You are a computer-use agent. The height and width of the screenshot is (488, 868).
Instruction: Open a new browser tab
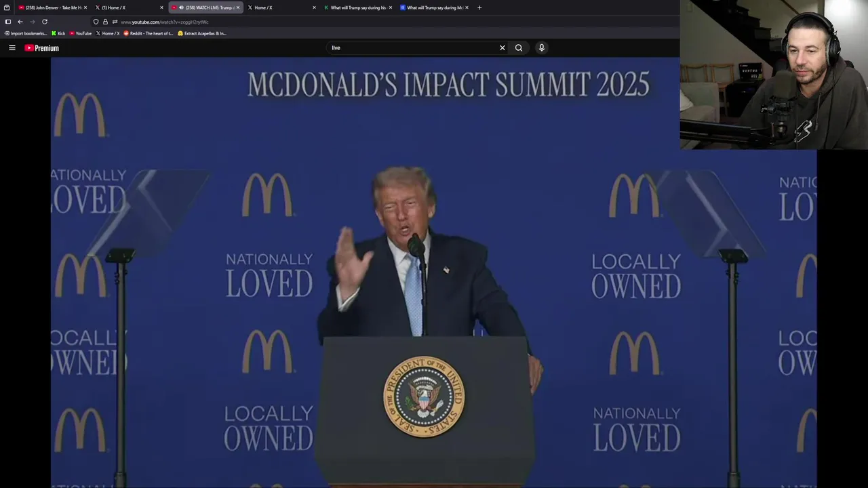pyautogui.click(x=479, y=7)
